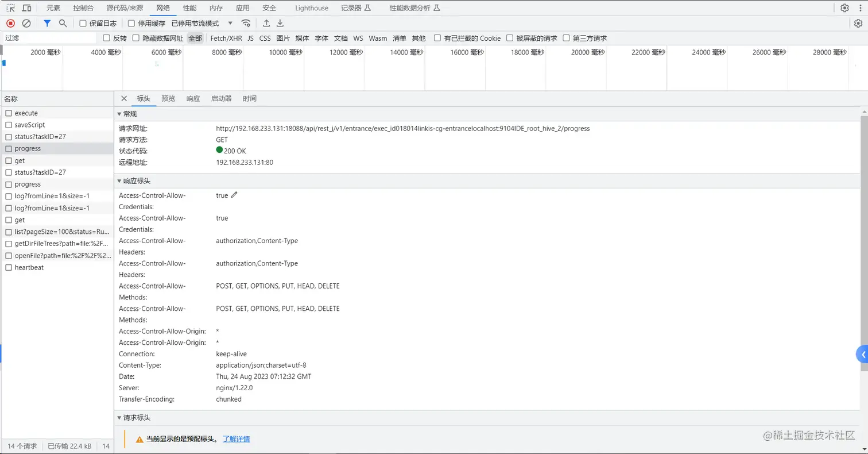
Task: Toggle the blue funnel filter icon
Action: (x=47, y=23)
